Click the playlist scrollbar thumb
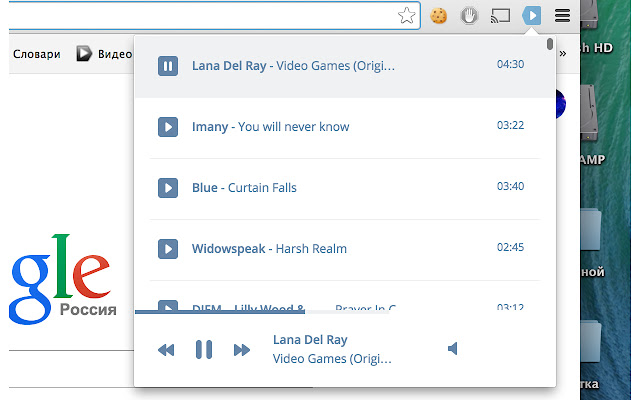This screenshot has height=400, width=640. click(x=550, y=44)
